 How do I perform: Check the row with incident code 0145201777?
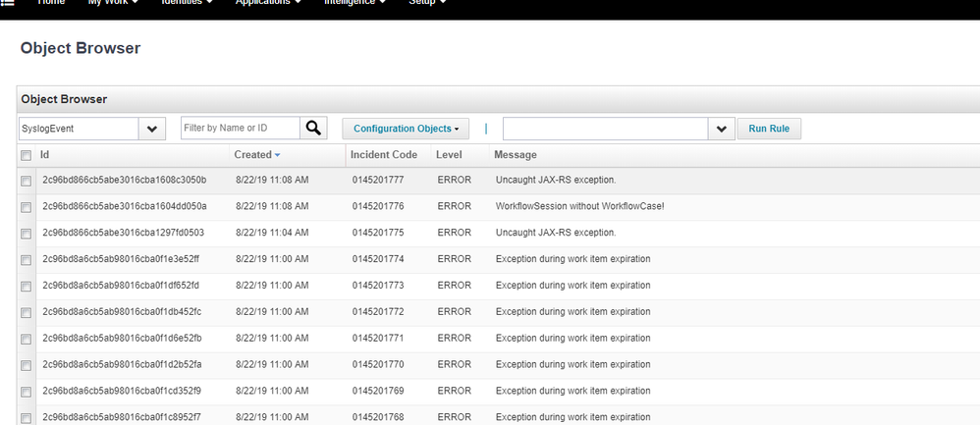tap(26, 181)
